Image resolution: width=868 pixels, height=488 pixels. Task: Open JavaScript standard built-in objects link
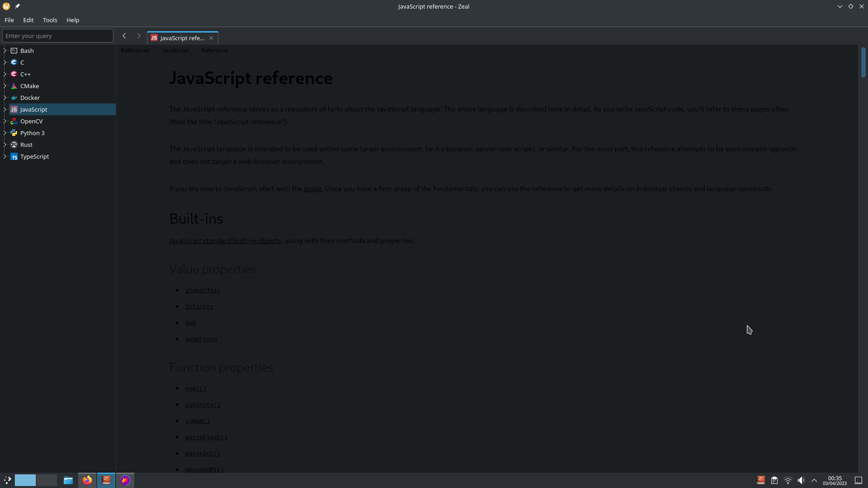(x=225, y=241)
